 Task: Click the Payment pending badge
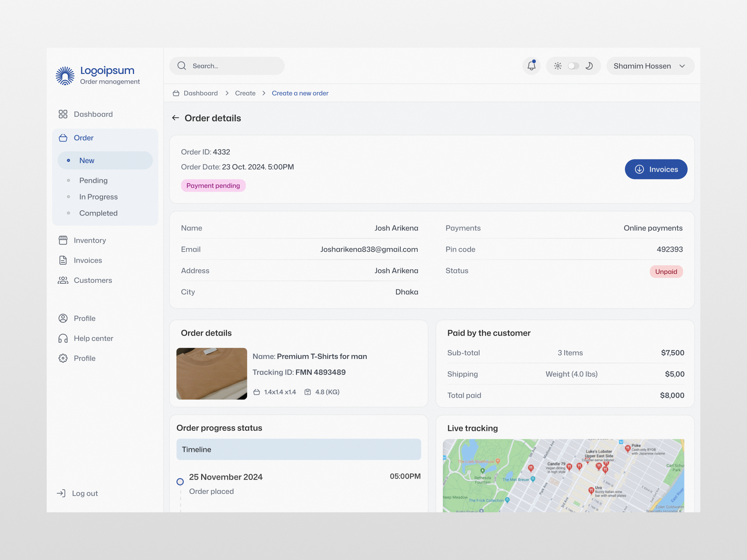tap(213, 186)
